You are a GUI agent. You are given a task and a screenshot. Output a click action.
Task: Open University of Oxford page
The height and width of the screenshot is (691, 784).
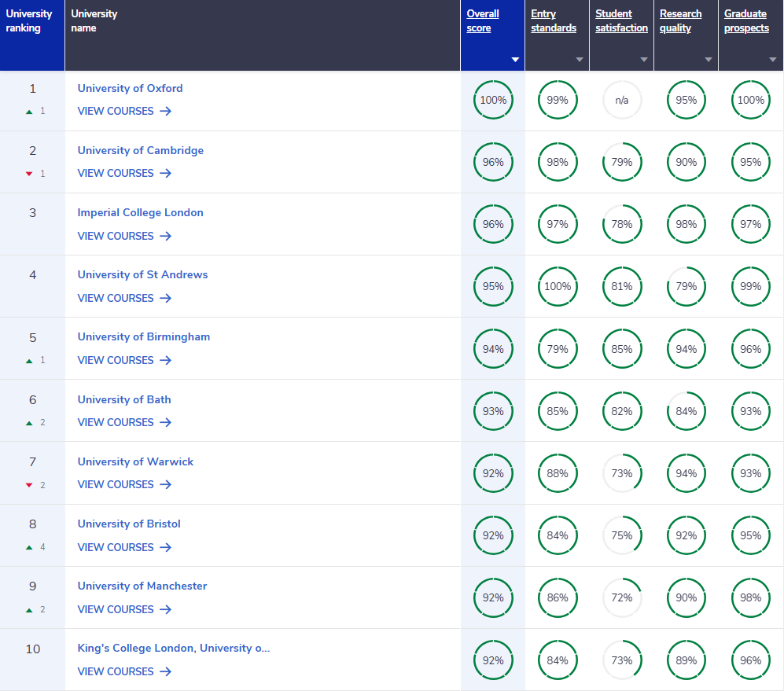tap(130, 89)
